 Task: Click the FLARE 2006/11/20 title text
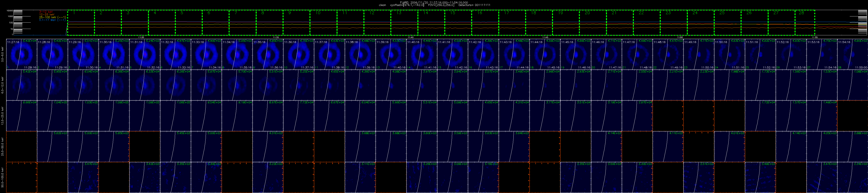point(434,2)
